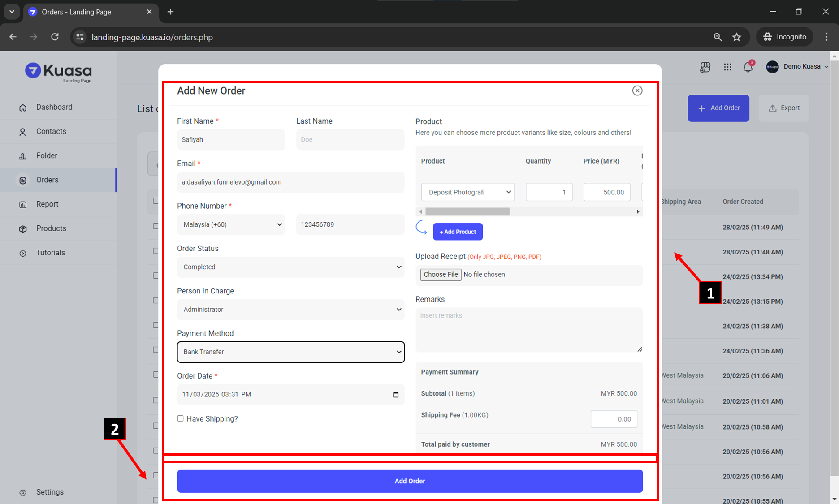Select the Deposit Photografi product dropdown
This screenshot has width=839, height=504.
click(x=467, y=192)
